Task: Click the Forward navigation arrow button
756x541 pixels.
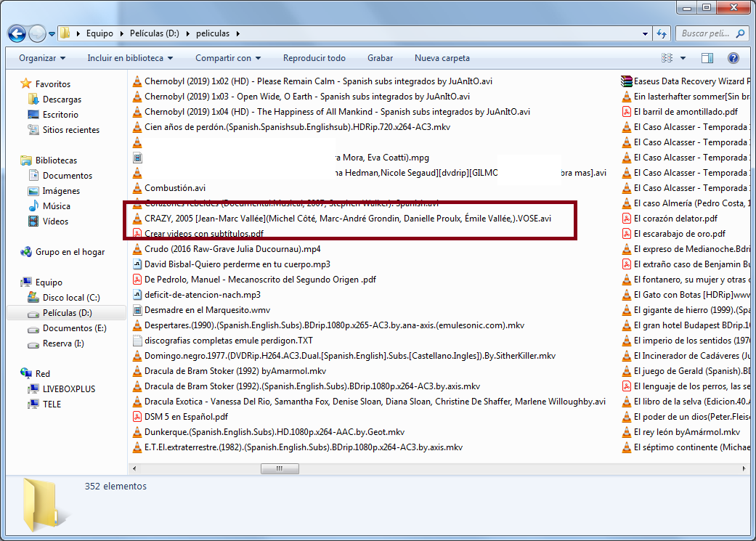Action: click(x=37, y=33)
